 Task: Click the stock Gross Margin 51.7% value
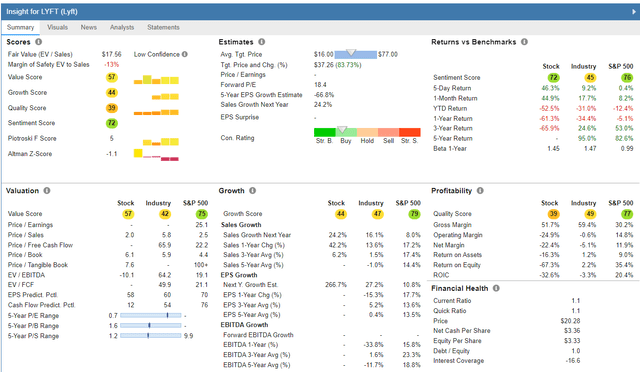tap(550, 225)
